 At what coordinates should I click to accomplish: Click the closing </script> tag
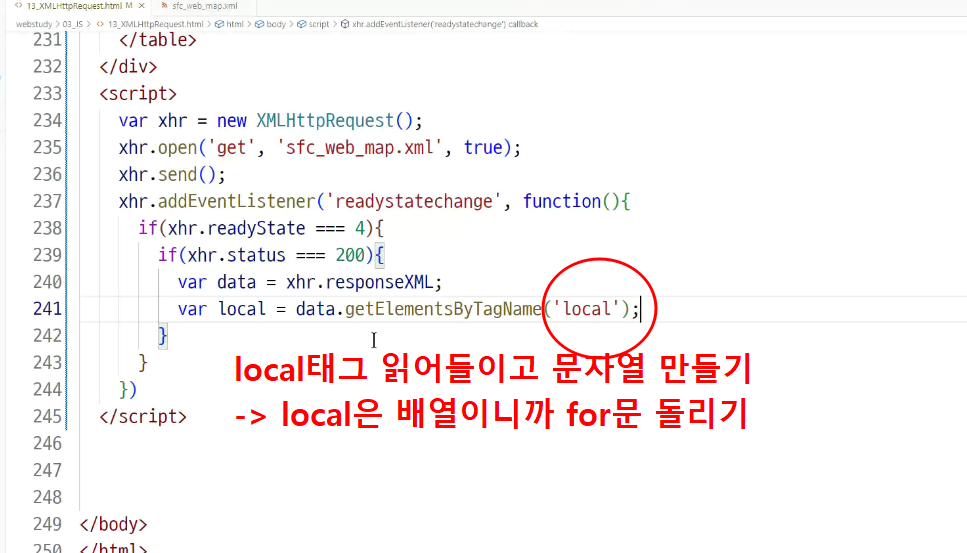143,417
